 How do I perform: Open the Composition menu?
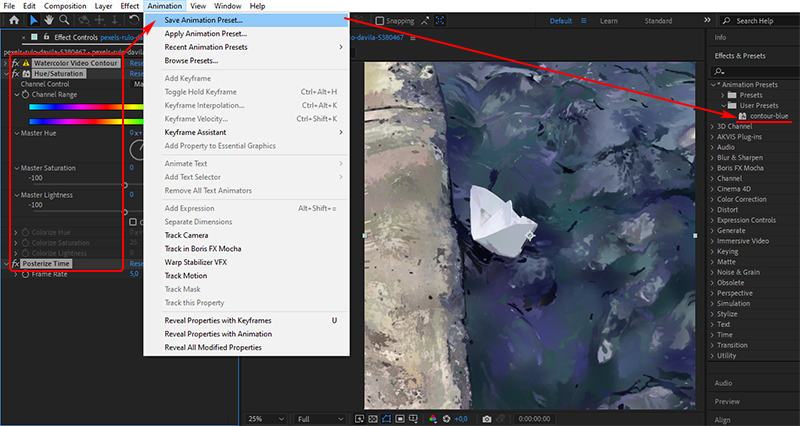(x=65, y=6)
